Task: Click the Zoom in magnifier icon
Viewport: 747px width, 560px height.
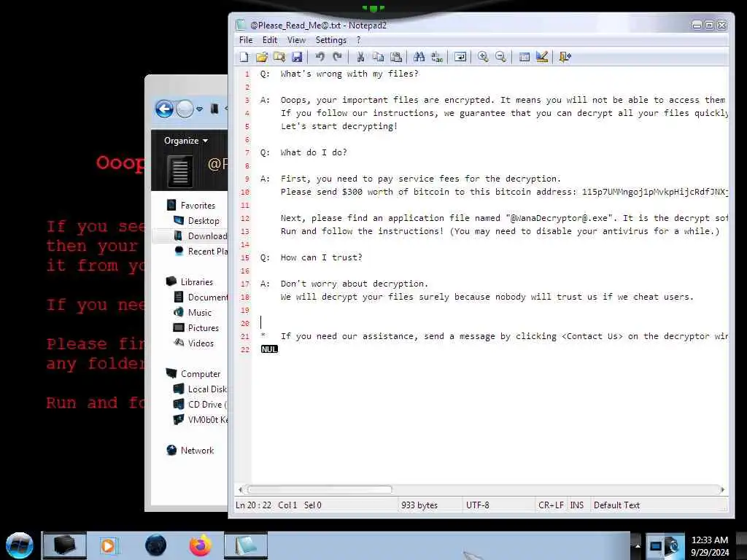Action: point(483,57)
